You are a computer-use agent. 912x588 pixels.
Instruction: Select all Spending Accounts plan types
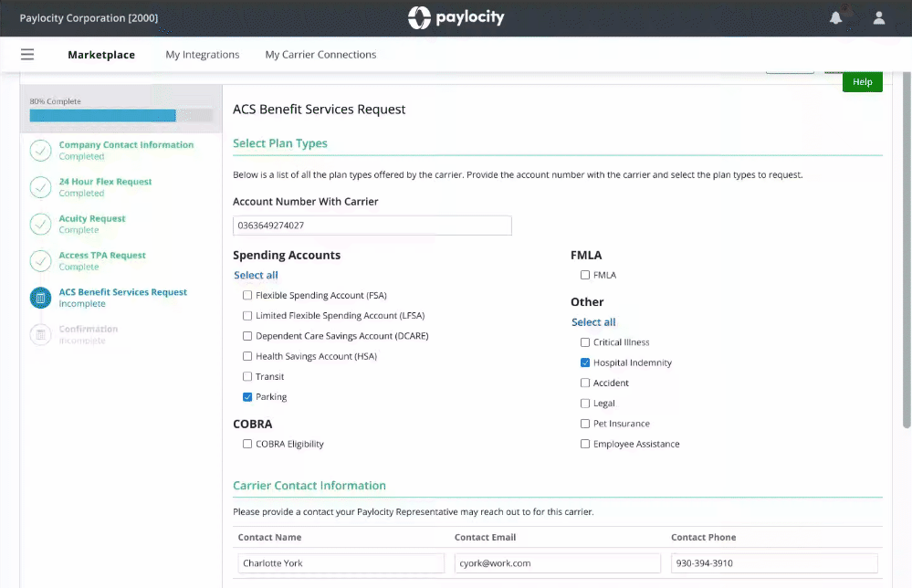click(x=256, y=275)
